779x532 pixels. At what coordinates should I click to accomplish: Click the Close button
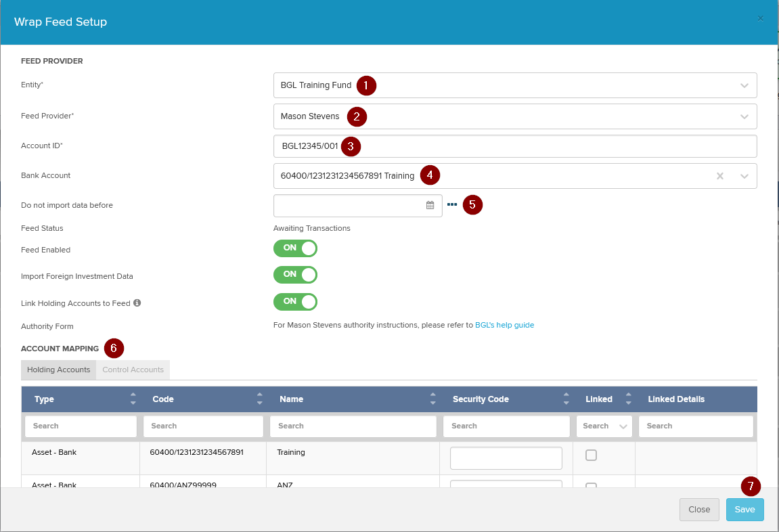[x=699, y=510]
